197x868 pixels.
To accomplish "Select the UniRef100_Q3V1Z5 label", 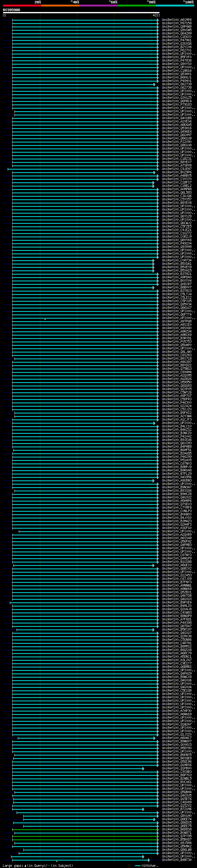I will [177, 98].
